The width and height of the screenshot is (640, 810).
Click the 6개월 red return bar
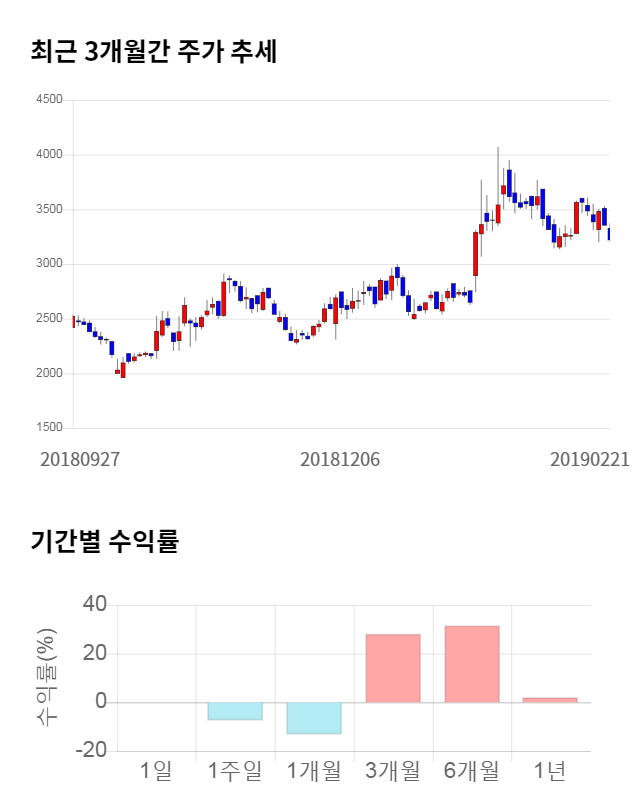coord(472,664)
